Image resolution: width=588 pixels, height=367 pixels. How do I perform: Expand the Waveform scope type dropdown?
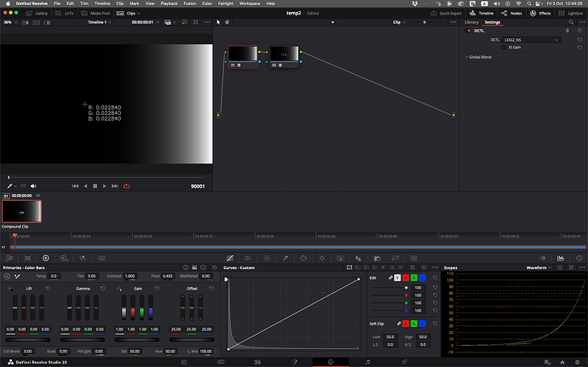(x=540, y=267)
